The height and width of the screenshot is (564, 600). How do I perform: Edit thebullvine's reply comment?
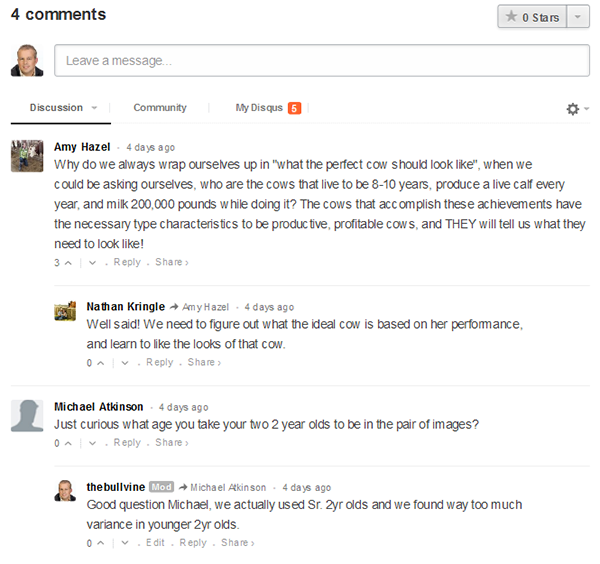(x=155, y=543)
